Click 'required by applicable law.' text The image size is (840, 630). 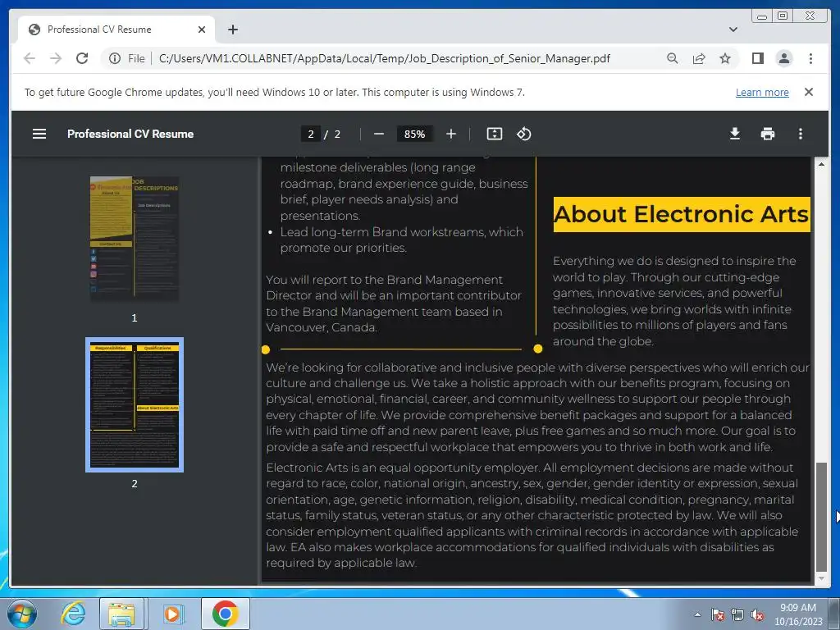341,563
